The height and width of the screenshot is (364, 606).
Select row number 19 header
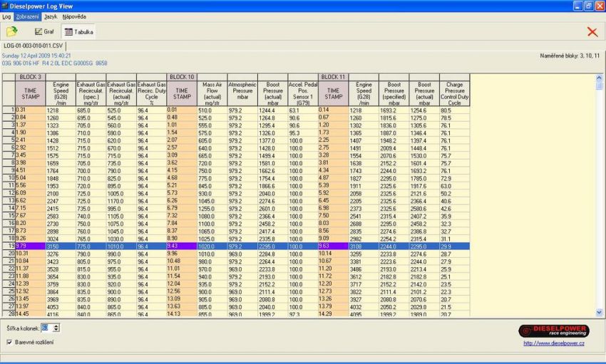pos(9,246)
